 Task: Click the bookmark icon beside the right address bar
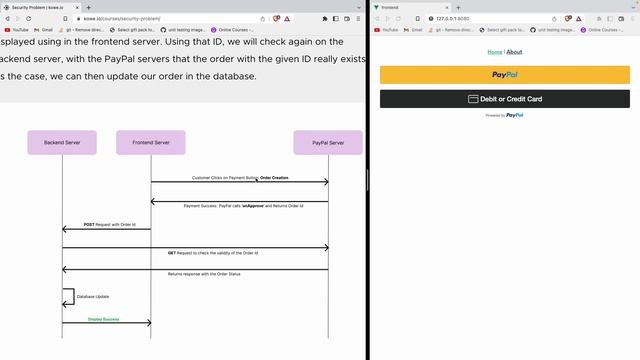[418, 19]
